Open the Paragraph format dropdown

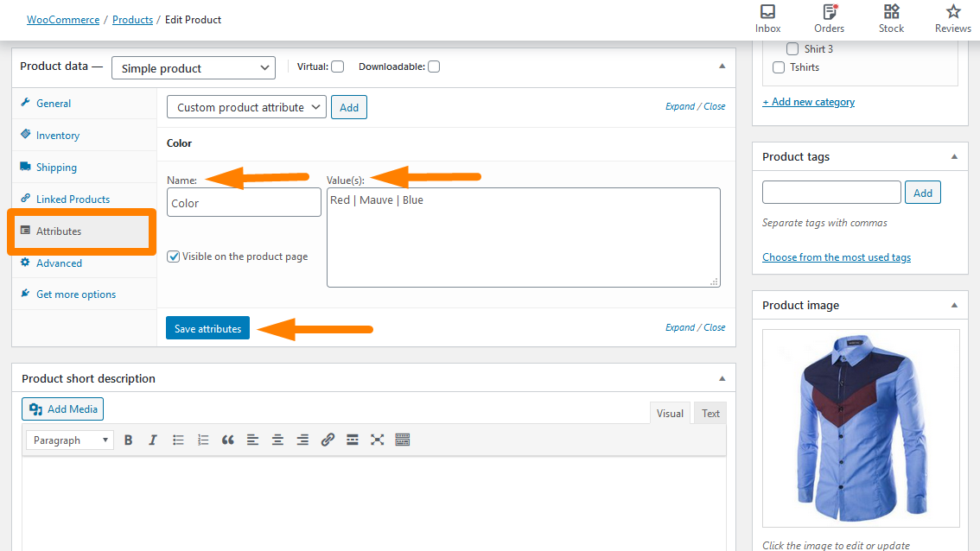point(70,440)
